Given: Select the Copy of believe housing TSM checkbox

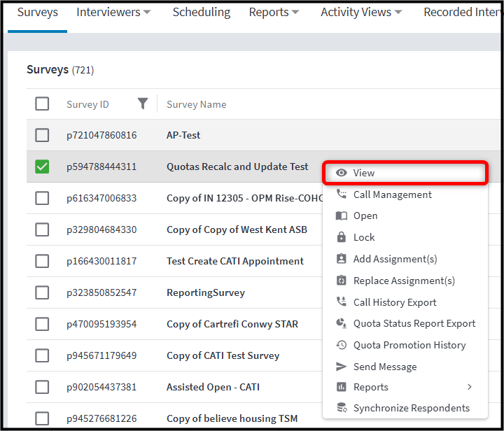Looking at the screenshot, I should [42, 418].
